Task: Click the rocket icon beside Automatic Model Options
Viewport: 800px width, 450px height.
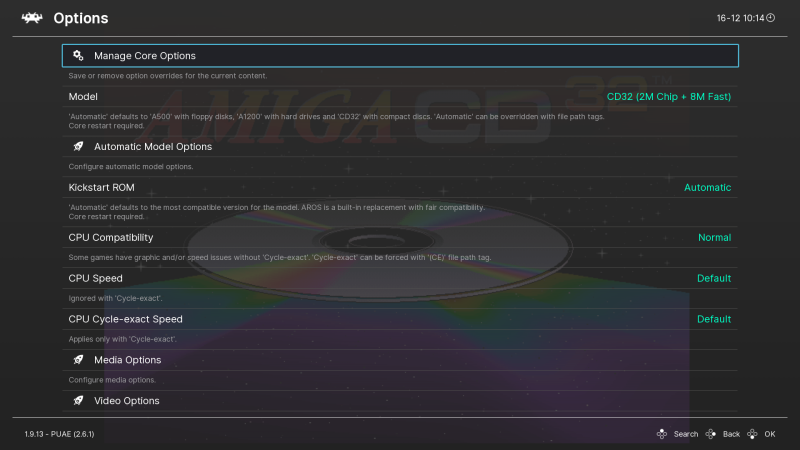Action: (78, 146)
